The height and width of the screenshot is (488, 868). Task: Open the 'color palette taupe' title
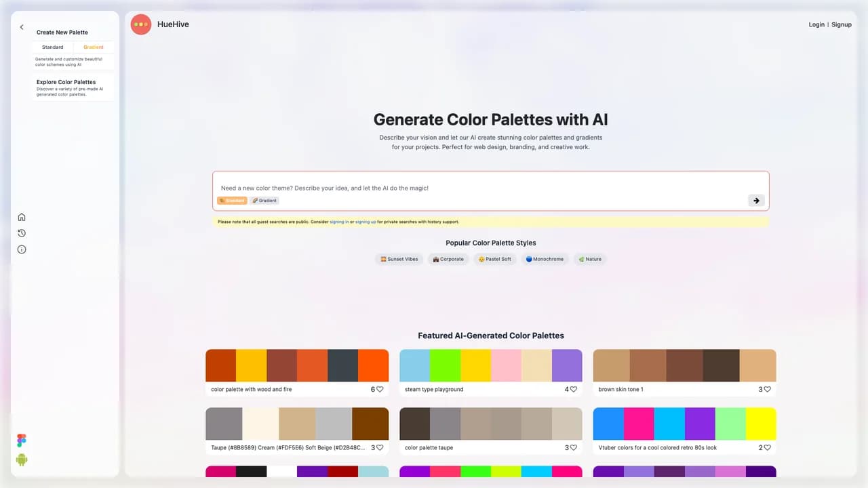click(429, 448)
